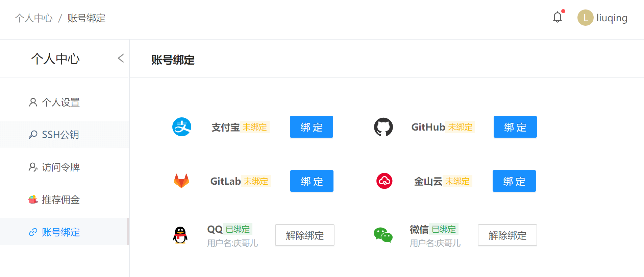Click 用户名:庆哥儿 under QQ
The width and height of the screenshot is (644, 277).
[x=232, y=243]
